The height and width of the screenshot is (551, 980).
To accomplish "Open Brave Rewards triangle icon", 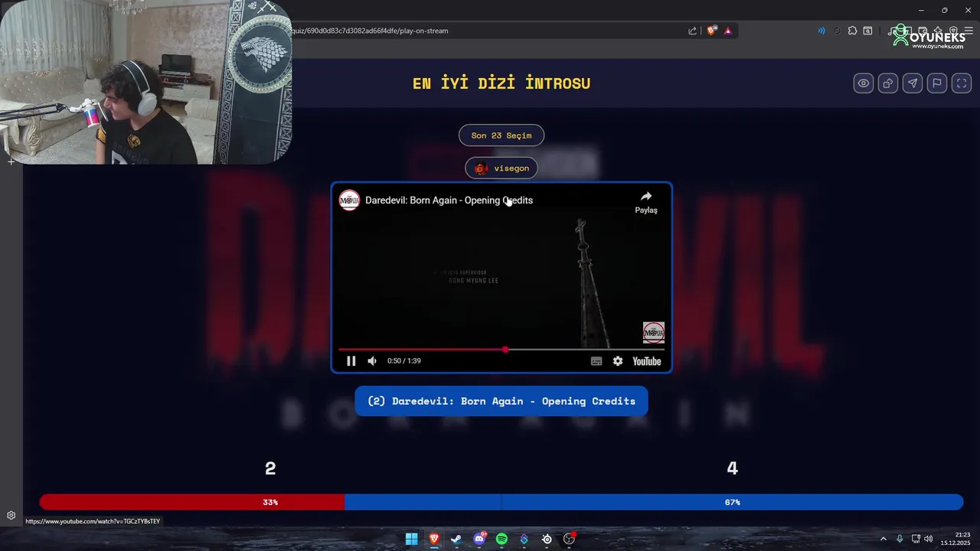I will [x=728, y=31].
